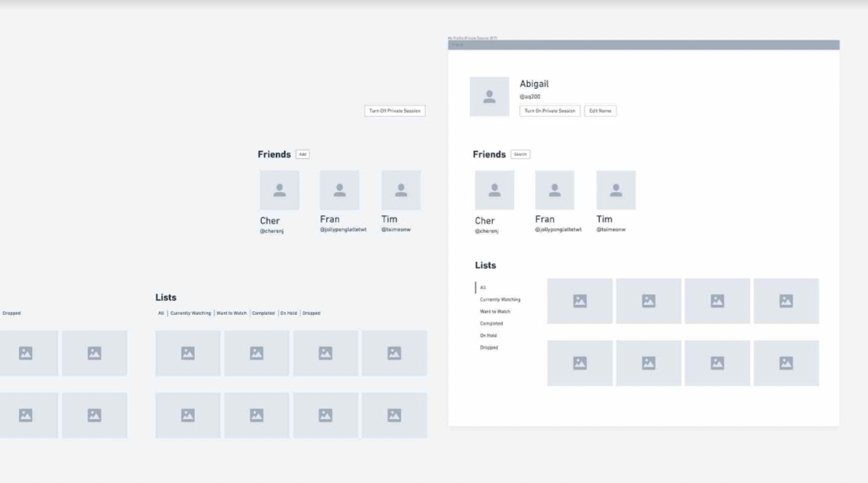Click Cher's avatar next to Add button
Viewport: 868px width, 483px height.
[x=280, y=190]
